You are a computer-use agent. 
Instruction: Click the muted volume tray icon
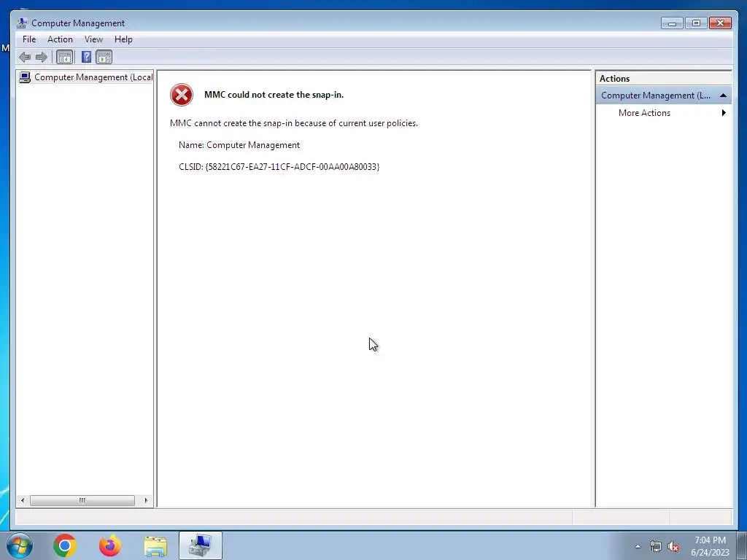pos(673,547)
